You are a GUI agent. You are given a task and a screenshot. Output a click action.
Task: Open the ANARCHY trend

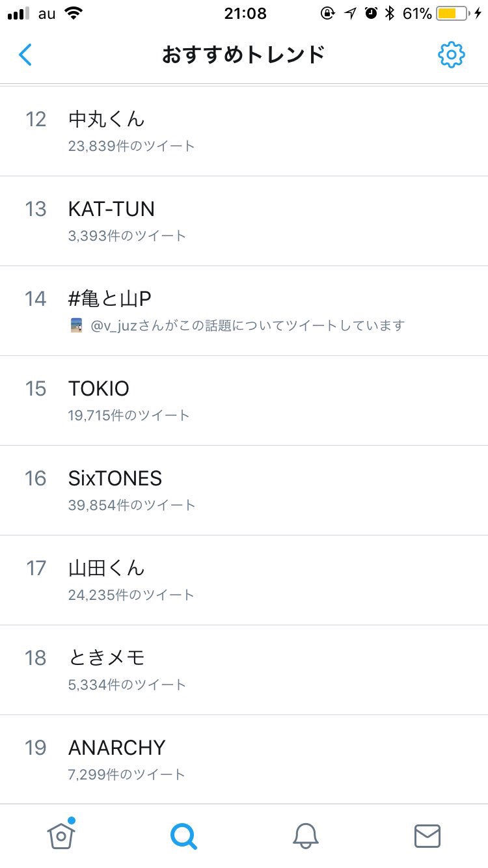point(117,748)
